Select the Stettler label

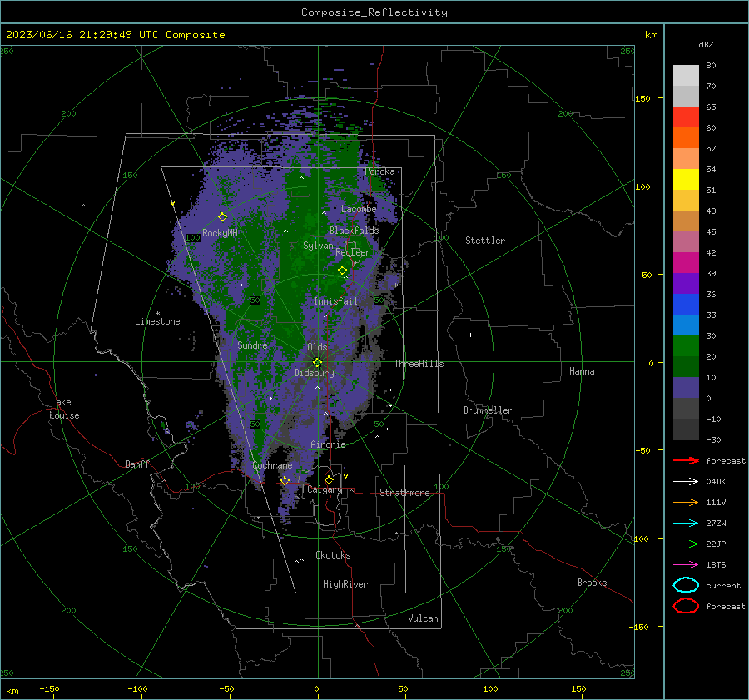click(485, 241)
